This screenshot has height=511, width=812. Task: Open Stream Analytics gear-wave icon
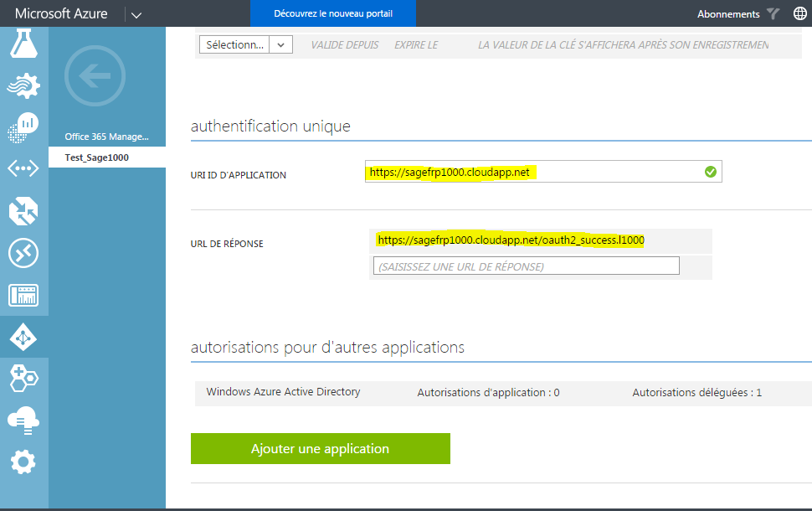pos(23,85)
